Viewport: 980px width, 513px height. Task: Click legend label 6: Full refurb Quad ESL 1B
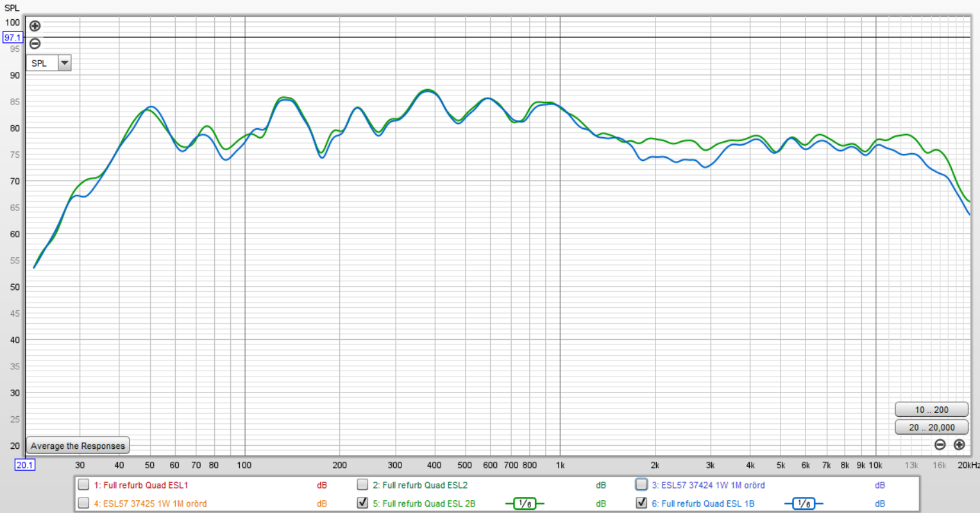click(x=703, y=503)
